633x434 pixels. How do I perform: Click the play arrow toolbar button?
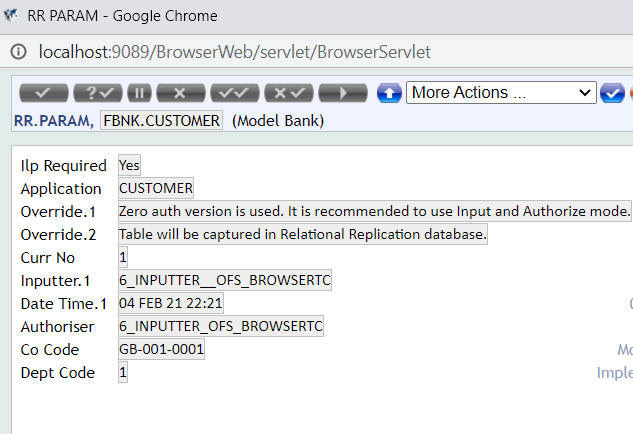coord(343,93)
